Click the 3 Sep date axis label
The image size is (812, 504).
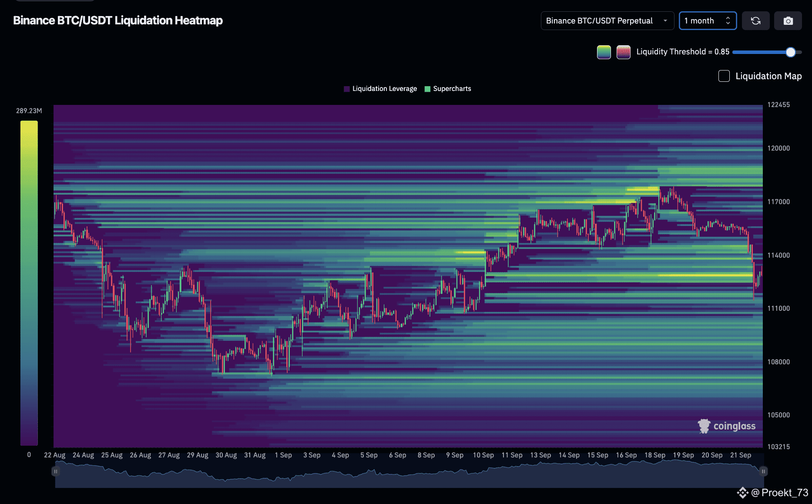(x=312, y=455)
